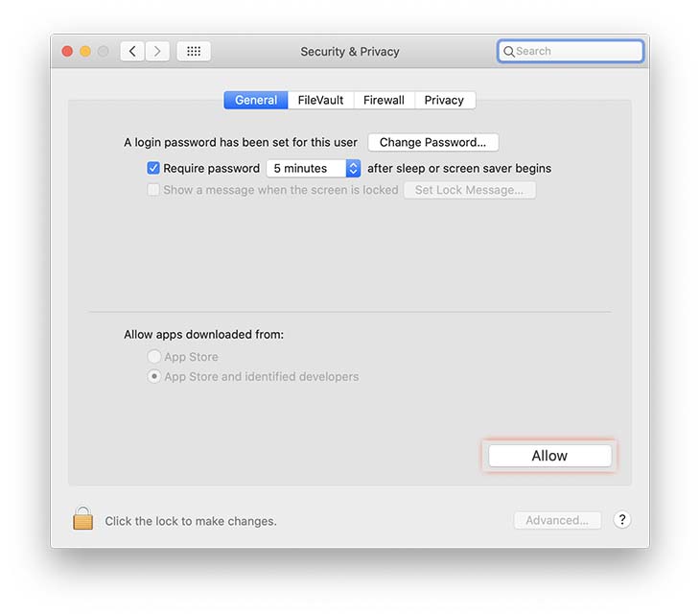Uncheck the Require password checkbox
The width and height of the screenshot is (700, 615).
tap(153, 168)
